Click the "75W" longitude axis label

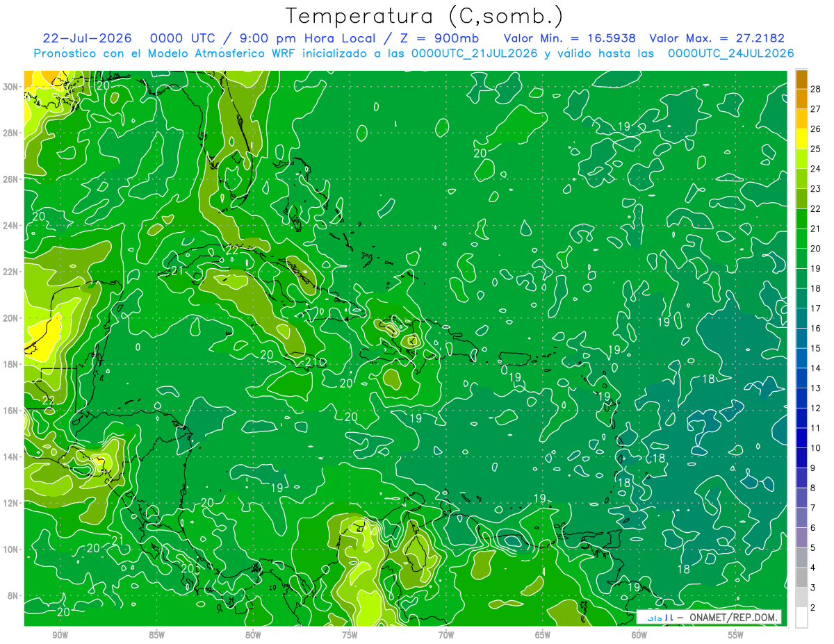click(350, 635)
